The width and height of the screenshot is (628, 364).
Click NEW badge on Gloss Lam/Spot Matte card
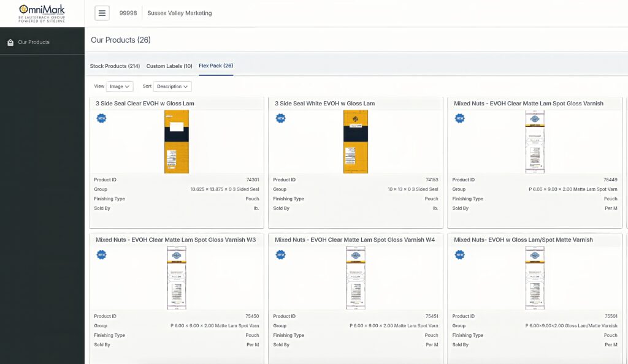coord(459,254)
